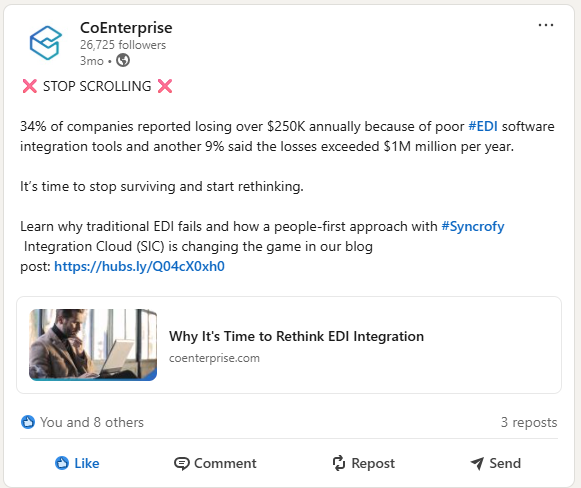Screen dimensions: 581x488
Task: Click the CoEnterprise page name
Action: coord(126,28)
